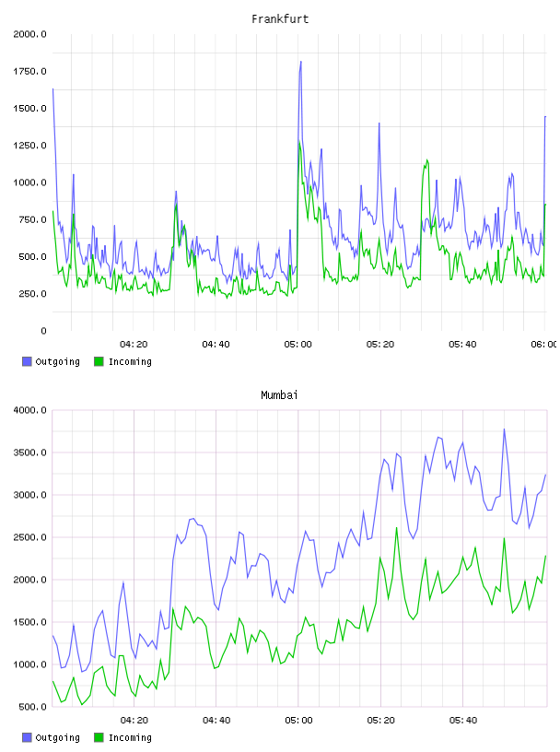Image resolution: width=560 pixels, height=752 pixels.
Task: Click the 04:40 time label under Mumbai chart
Action: click(x=216, y=721)
